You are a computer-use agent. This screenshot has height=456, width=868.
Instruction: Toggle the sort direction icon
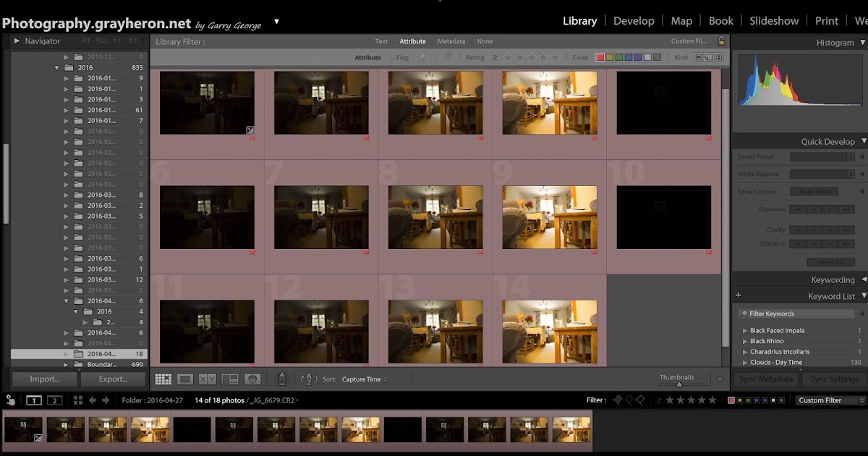click(x=309, y=379)
